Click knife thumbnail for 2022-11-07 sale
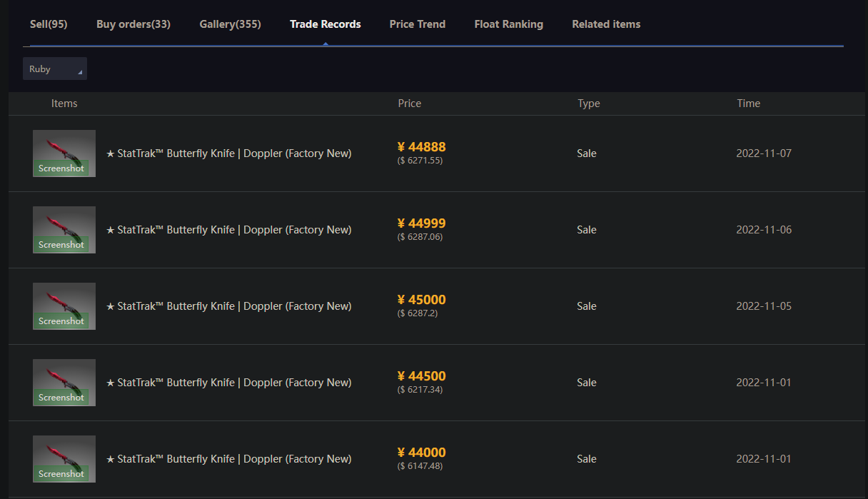The width and height of the screenshot is (868, 499). [x=64, y=146]
